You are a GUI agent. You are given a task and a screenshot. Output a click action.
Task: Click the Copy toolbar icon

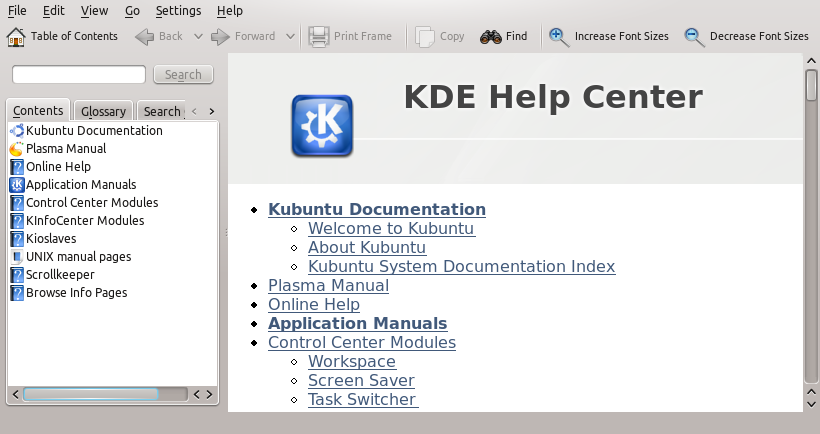coord(425,37)
